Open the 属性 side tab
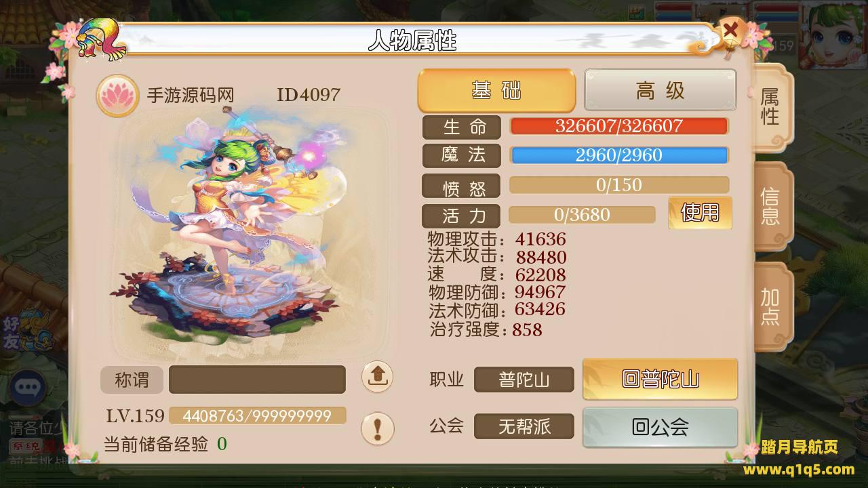Viewport: 868px width, 488px height. coord(771,107)
